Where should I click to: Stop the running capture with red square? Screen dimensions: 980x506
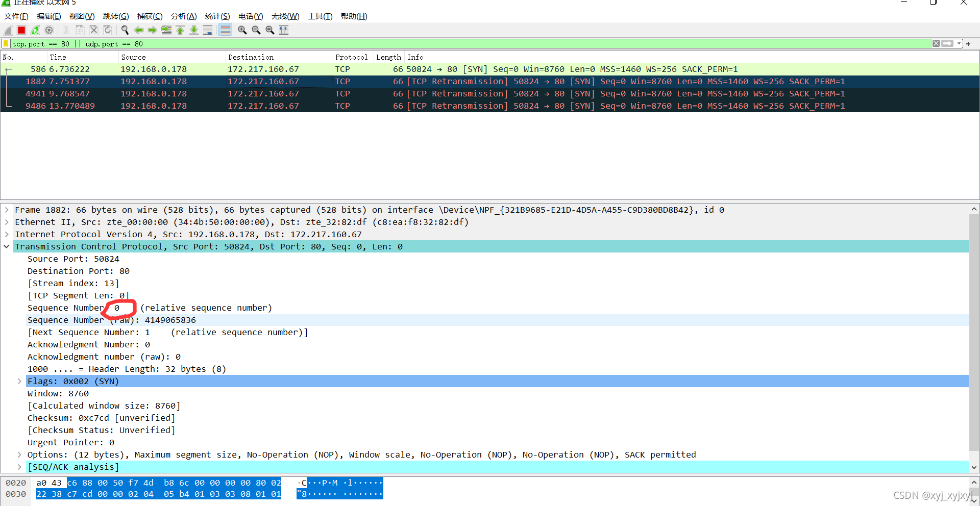21,30
